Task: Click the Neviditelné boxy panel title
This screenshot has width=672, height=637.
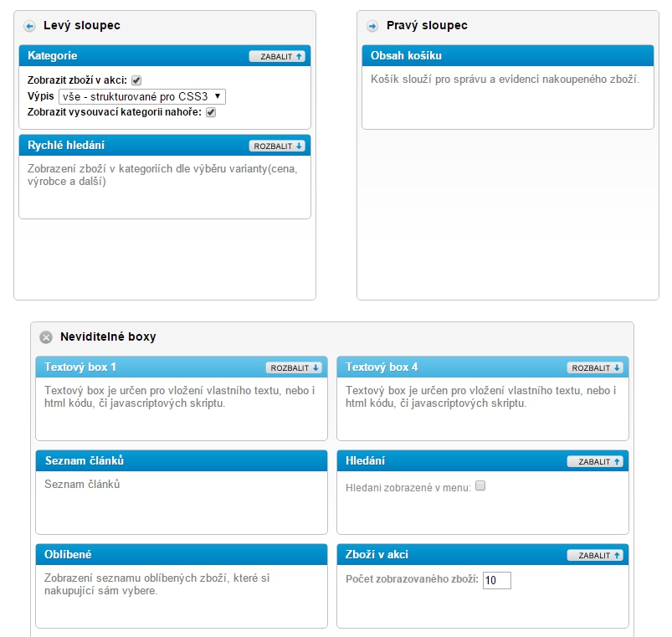Action: coord(108,337)
